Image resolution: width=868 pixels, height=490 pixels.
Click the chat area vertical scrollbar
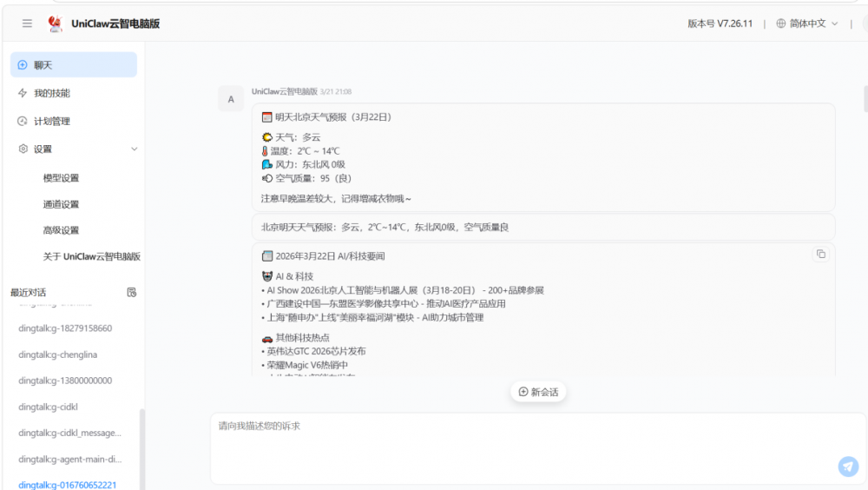click(x=865, y=100)
